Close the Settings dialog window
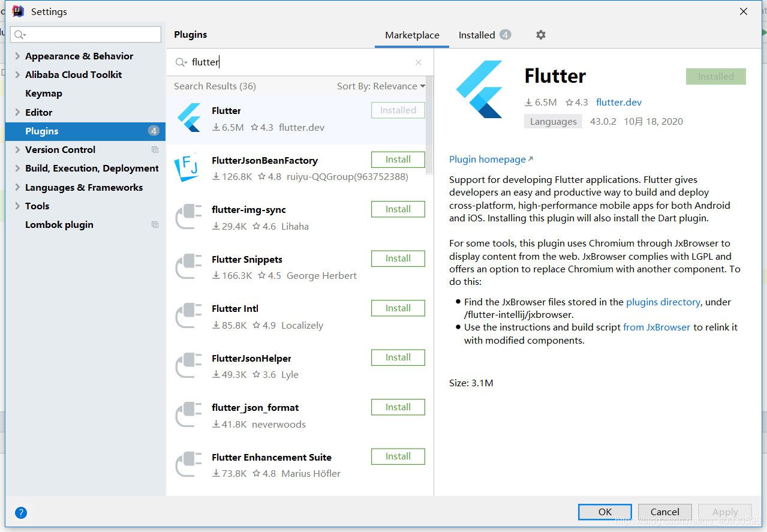The width and height of the screenshot is (767, 532). coord(744,11)
